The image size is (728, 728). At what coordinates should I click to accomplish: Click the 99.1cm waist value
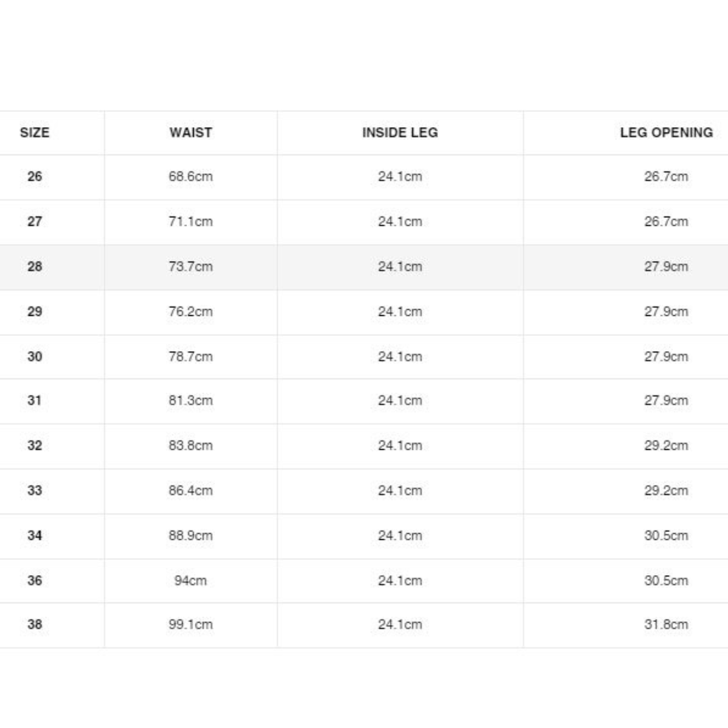coord(191,624)
